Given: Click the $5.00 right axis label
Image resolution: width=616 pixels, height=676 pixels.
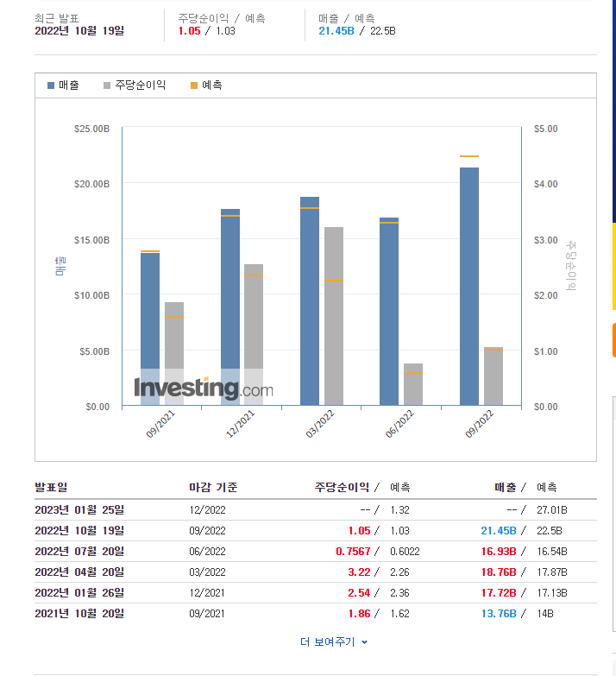Looking at the screenshot, I should 546,129.
